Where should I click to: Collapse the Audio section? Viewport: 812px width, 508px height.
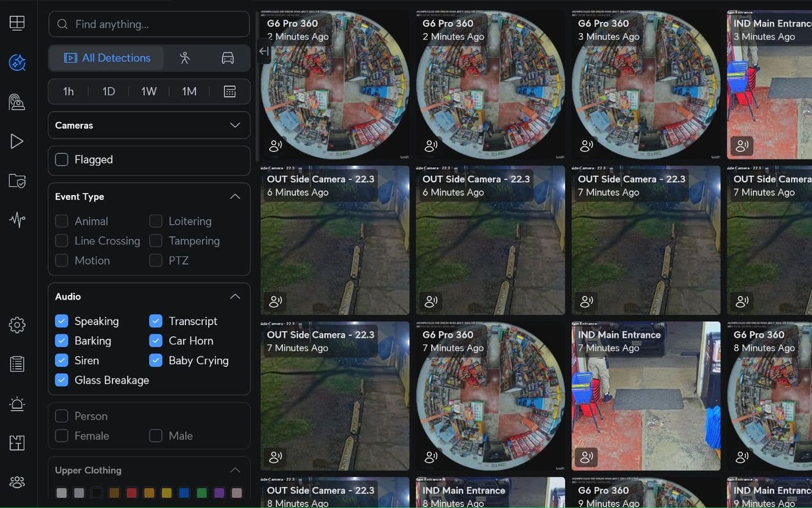point(235,296)
